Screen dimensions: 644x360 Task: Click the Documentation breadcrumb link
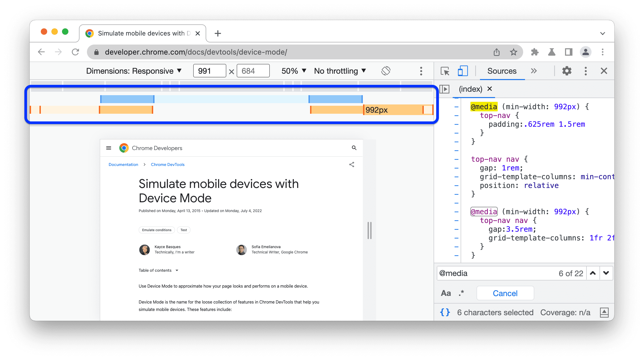click(x=123, y=165)
